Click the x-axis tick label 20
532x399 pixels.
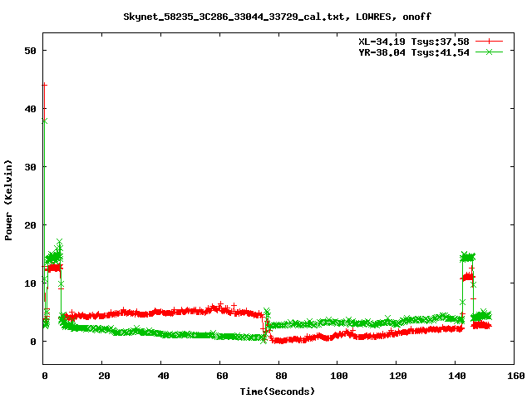point(104,376)
